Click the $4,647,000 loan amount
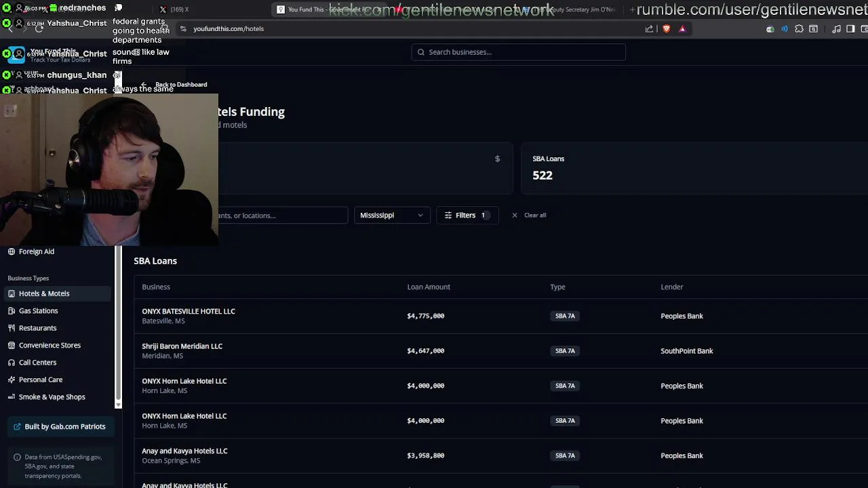Screen dimensions: 868x488 pos(426,351)
